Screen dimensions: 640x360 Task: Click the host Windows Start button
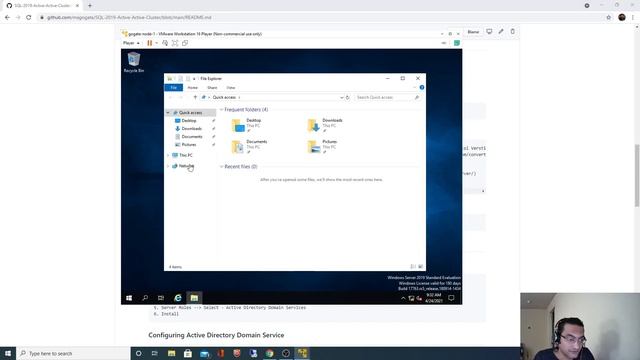pos(8,353)
